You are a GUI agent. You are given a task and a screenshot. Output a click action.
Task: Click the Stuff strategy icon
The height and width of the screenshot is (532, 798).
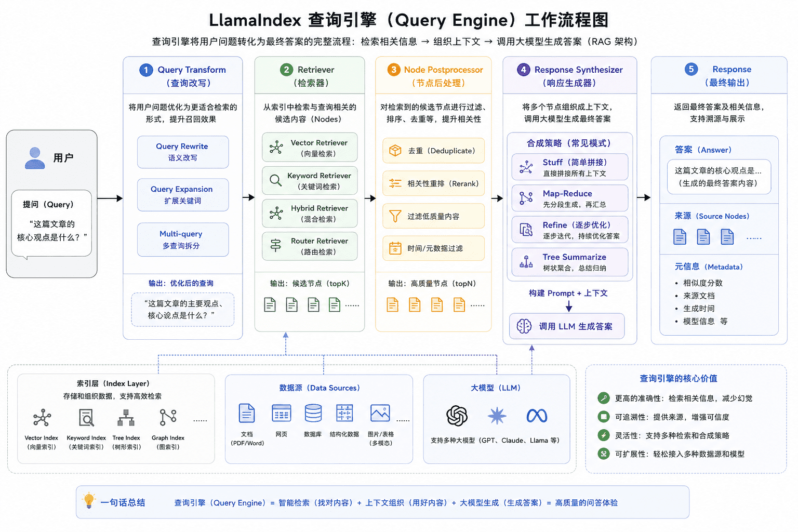pyautogui.click(x=526, y=167)
